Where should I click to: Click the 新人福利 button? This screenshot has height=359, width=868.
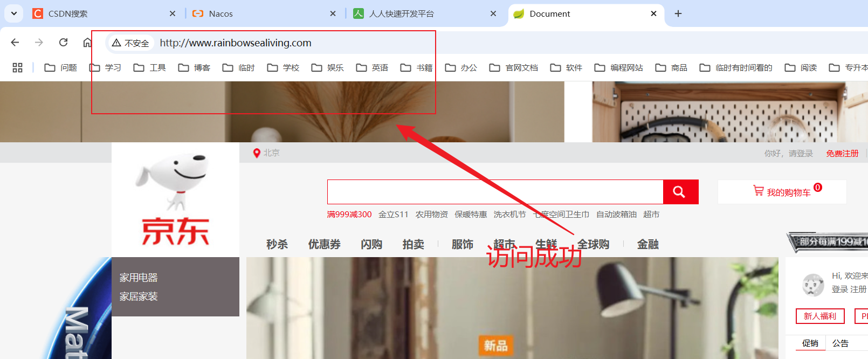820,316
